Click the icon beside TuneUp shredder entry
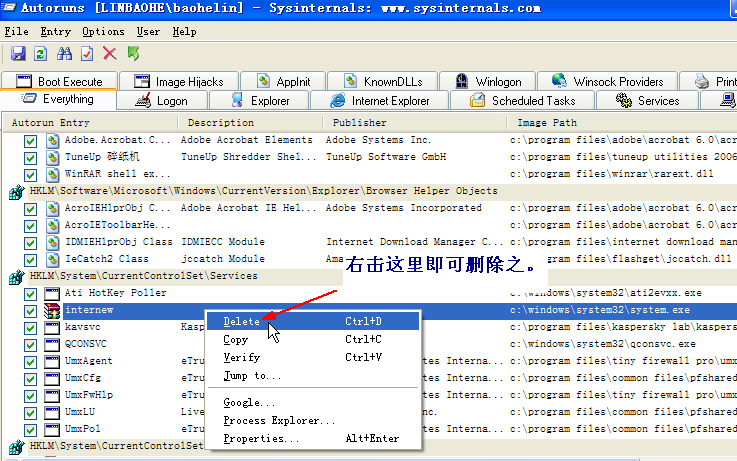 click(x=52, y=157)
